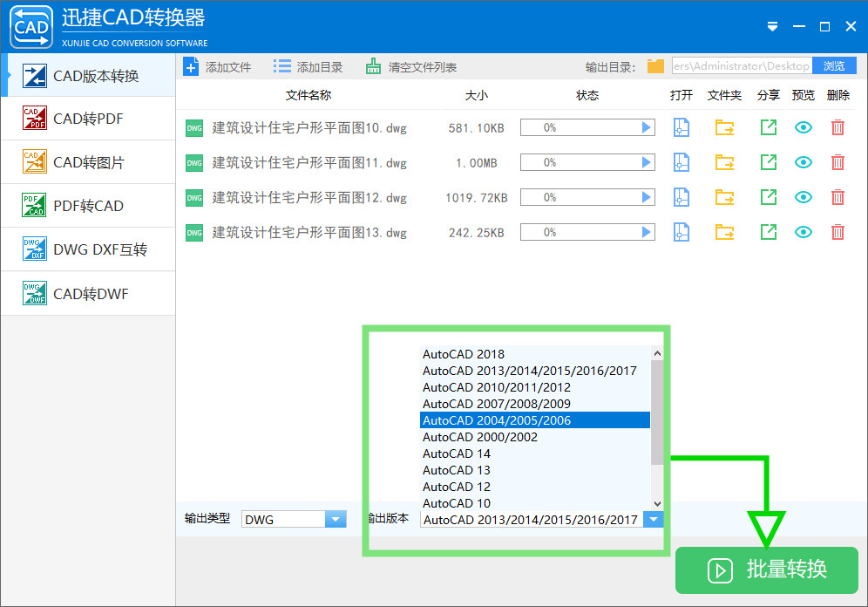Choose AutoCAD 12 version
868x607 pixels.
click(535, 487)
